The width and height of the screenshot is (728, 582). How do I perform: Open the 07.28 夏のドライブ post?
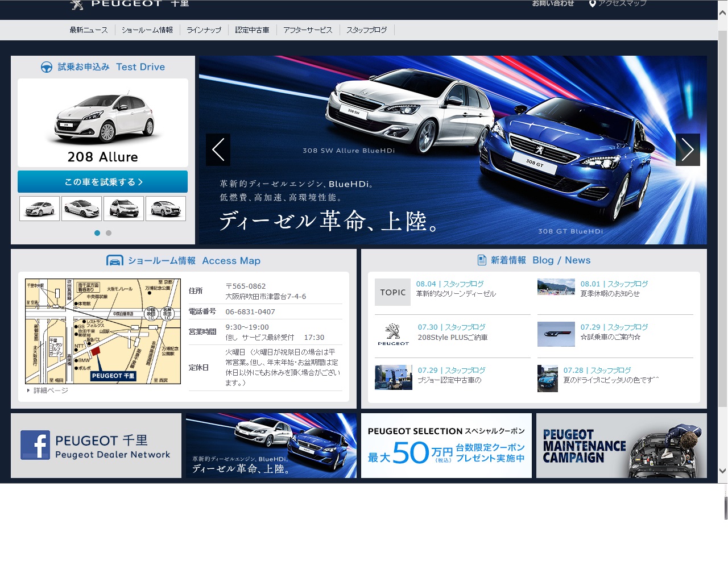pos(611,380)
